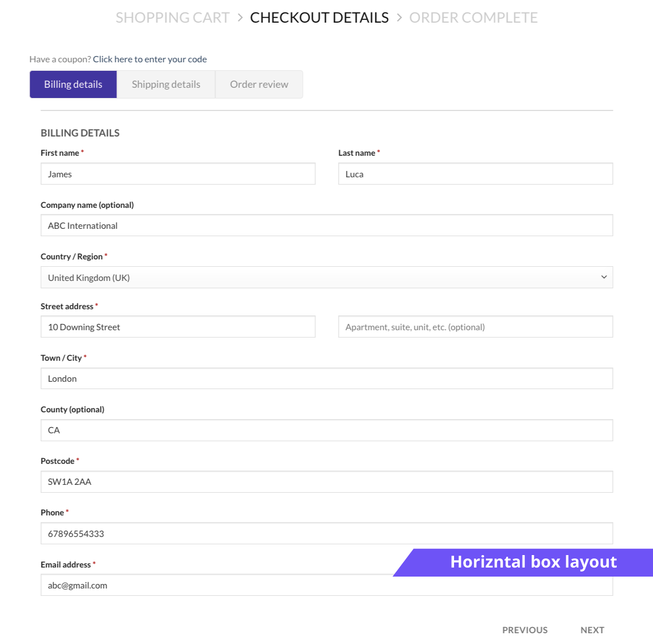Click the dropdown chevron beside United Kingdom

coord(604,277)
